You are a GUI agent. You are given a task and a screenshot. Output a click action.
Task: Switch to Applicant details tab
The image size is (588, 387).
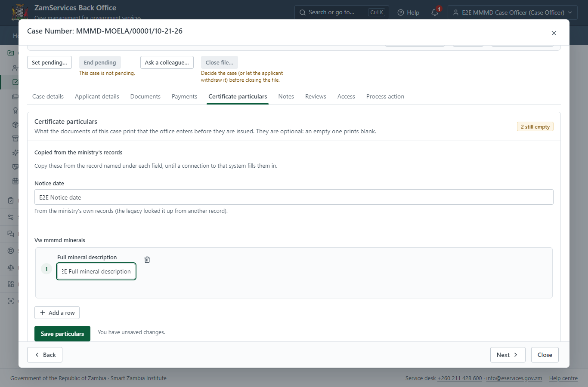[97, 96]
